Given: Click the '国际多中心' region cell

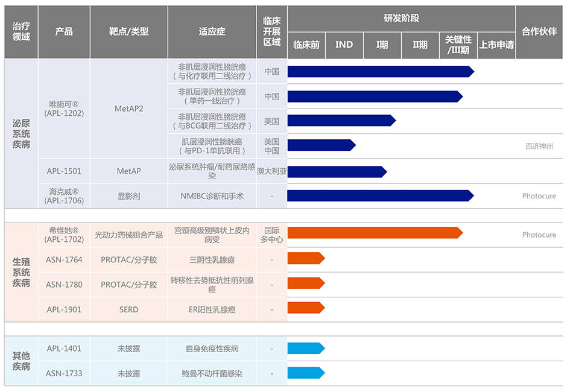Looking at the screenshot, I should click(x=272, y=235).
